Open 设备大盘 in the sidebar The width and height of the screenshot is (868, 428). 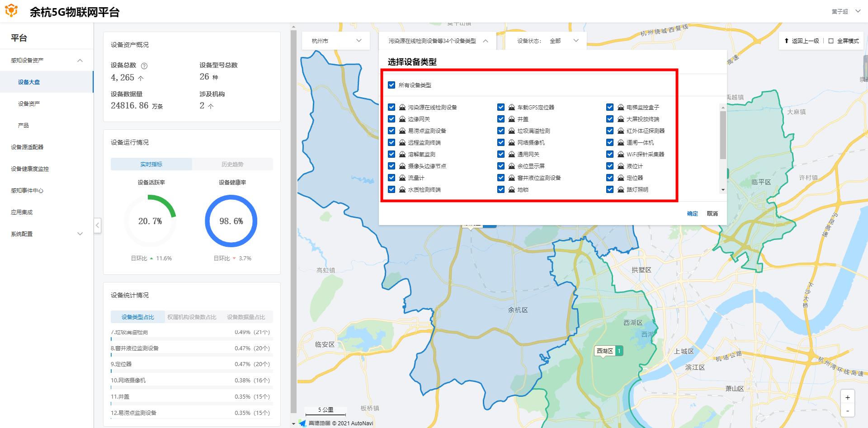click(47, 82)
